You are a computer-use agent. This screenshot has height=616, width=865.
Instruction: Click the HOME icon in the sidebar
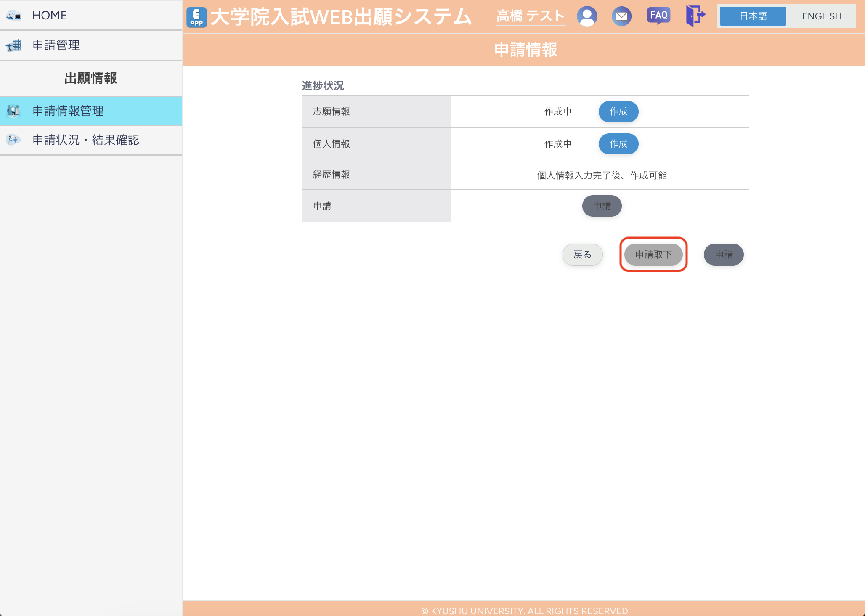coord(13,15)
